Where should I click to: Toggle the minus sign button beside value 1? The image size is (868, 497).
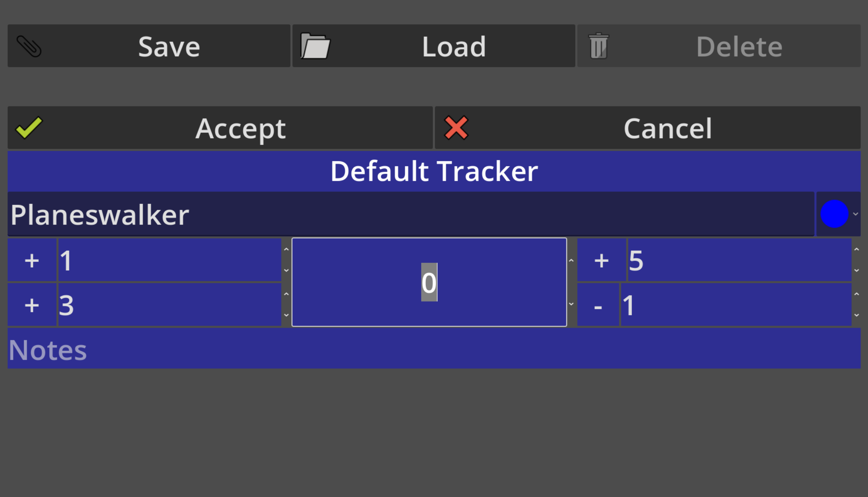coord(598,305)
